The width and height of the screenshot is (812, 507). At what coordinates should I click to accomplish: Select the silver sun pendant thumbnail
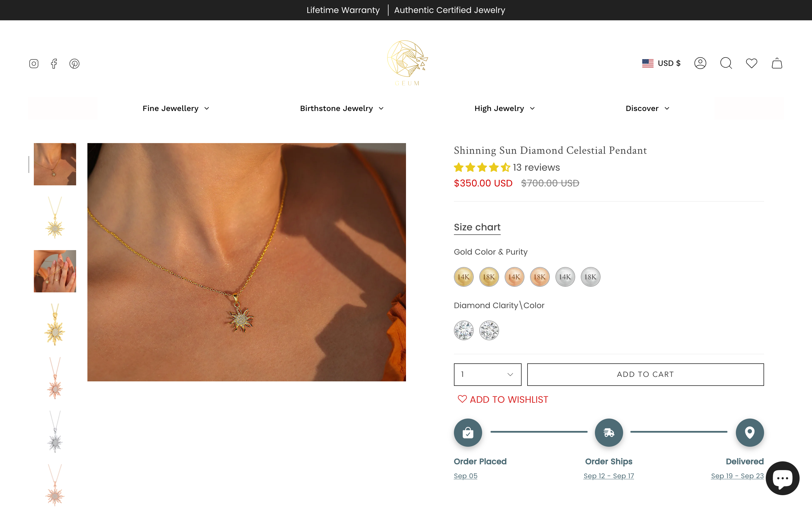click(55, 433)
